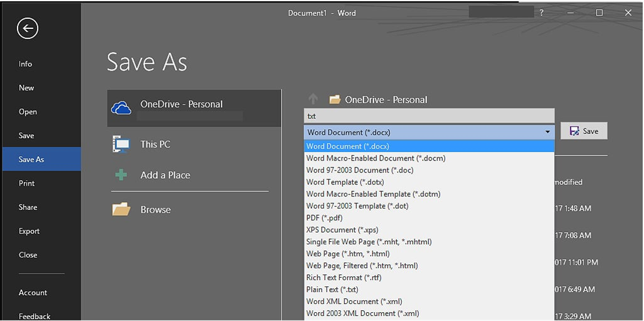This screenshot has width=644, height=321.
Task: Click the Browse folder icon
Action: pyautogui.click(x=121, y=210)
